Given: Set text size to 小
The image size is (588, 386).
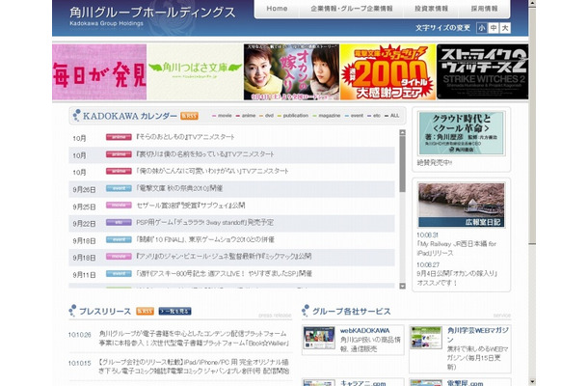Looking at the screenshot, I should [x=482, y=28].
